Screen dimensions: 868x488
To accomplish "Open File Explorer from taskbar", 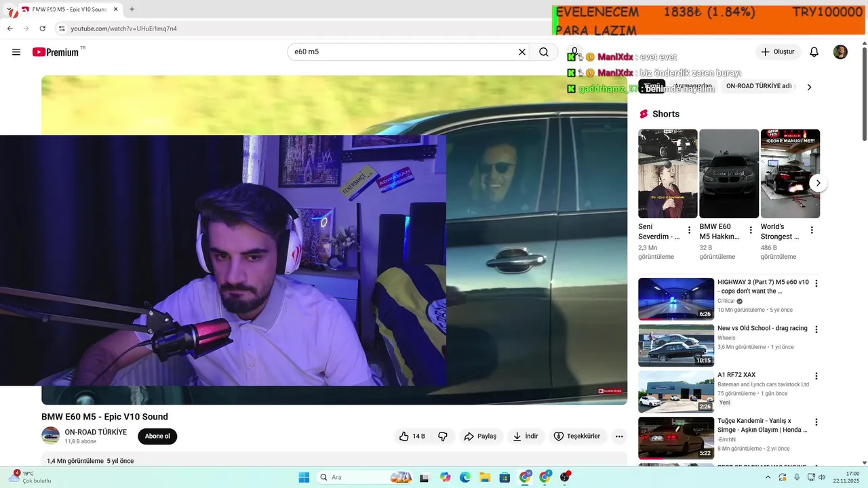I will (485, 477).
